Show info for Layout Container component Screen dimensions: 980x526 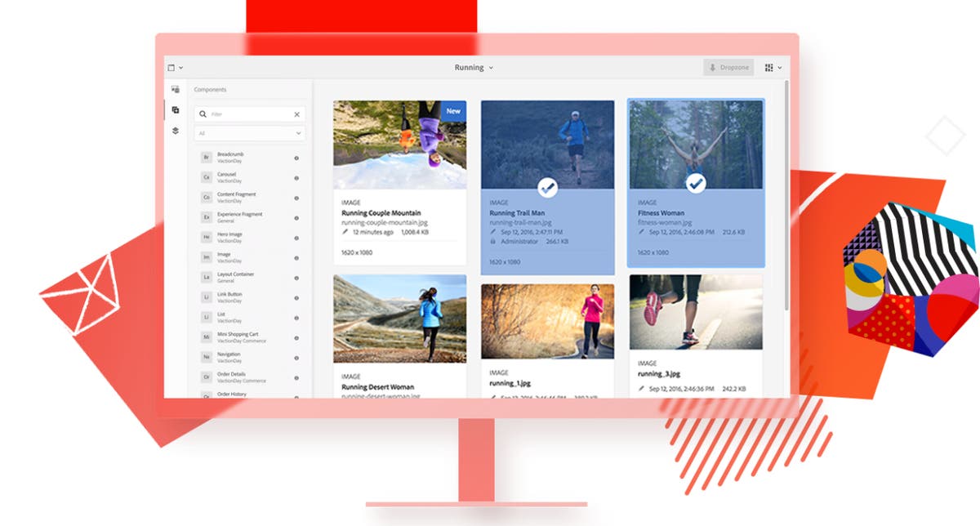(x=296, y=278)
